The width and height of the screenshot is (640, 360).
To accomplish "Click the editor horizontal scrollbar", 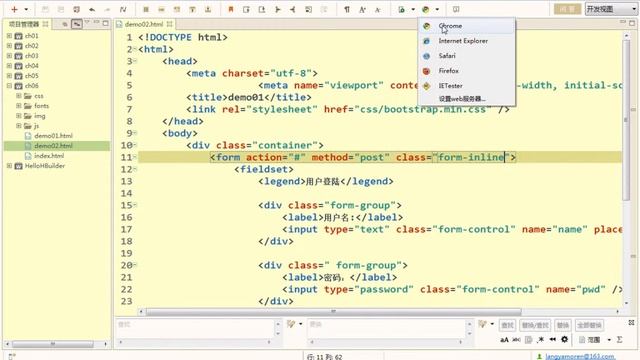I will pyautogui.click(x=333, y=311).
